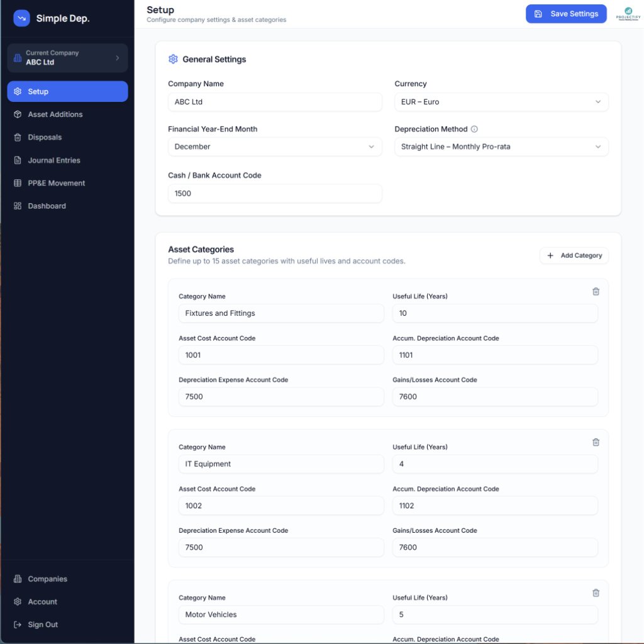Click the Simple Dep. logo icon

(x=21, y=18)
